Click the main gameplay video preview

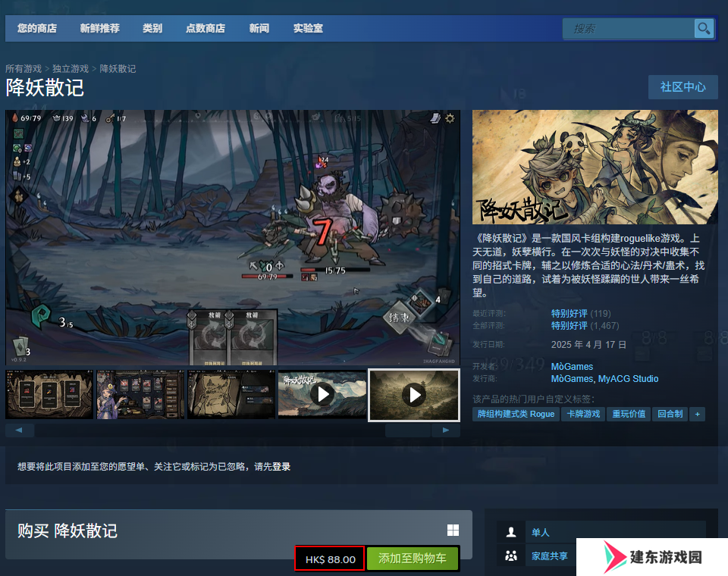click(233, 237)
